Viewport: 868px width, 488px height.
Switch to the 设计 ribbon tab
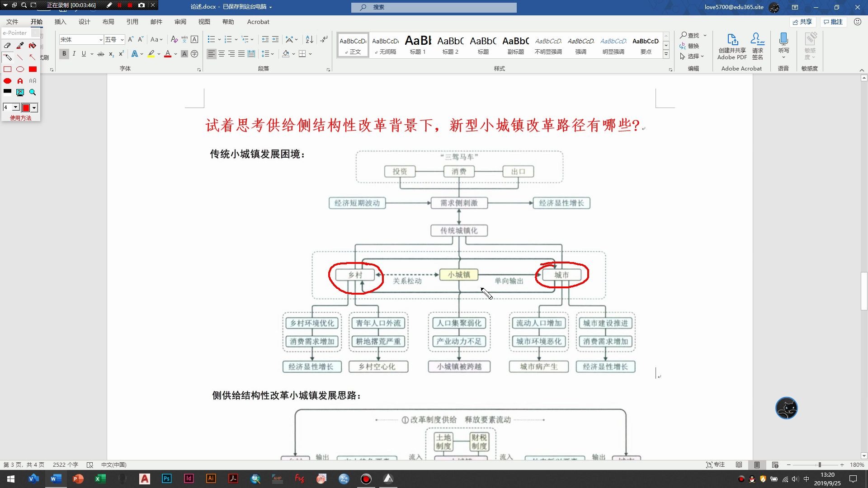click(x=84, y=22)
